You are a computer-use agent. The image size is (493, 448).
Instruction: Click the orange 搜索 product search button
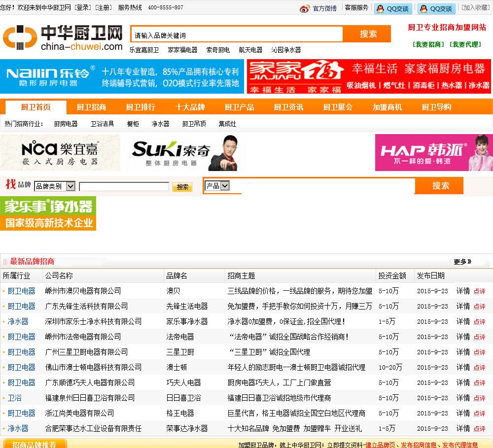pyautogui.click(x=439, y=185)
